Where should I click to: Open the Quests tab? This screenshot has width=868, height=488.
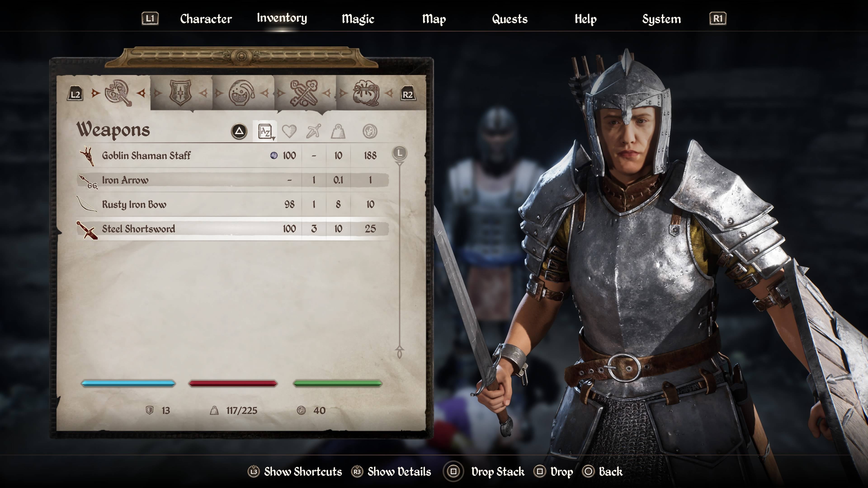[509, 19]
